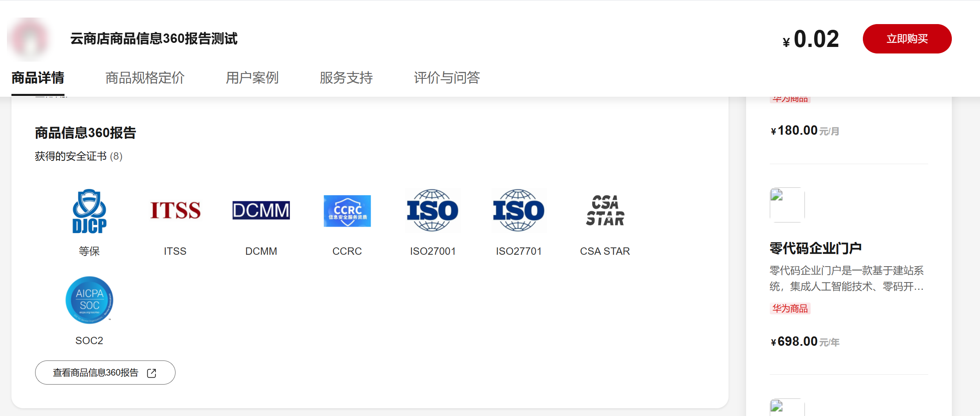The image size is (980, 416).
Task: Click the CSA STAR text label
Action: pos(605,251)
